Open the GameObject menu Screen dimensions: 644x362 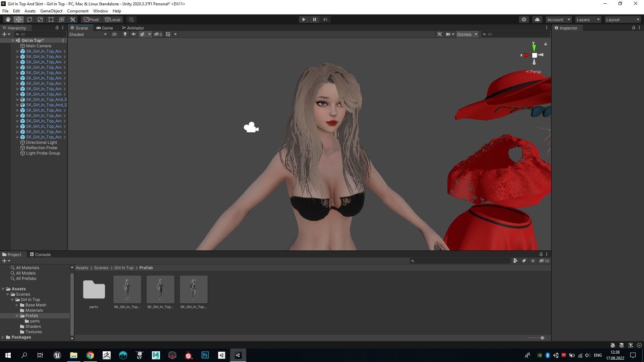(x=51, y=11)
